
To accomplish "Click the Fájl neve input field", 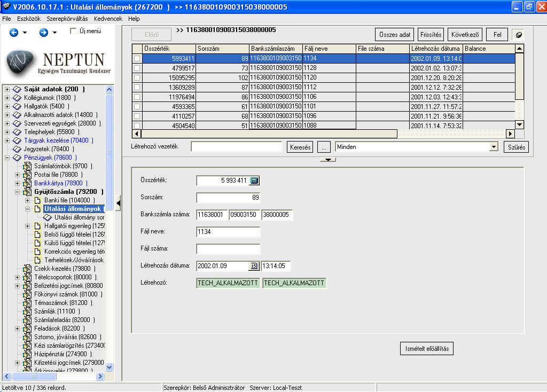I will point(228,232).
